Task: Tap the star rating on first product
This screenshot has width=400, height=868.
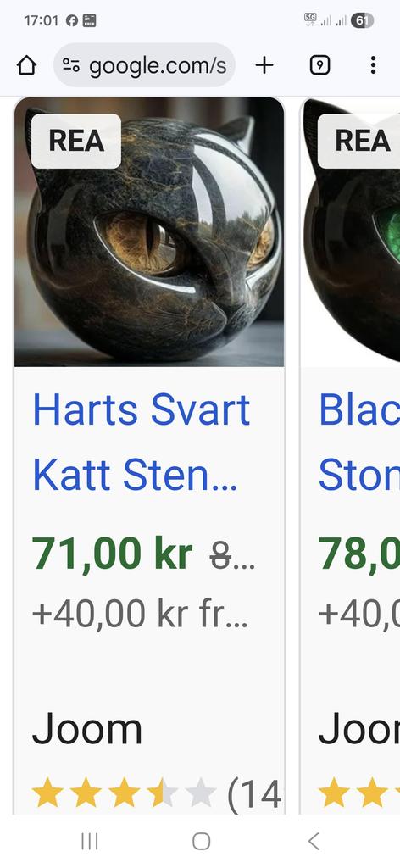Action: [x=124, y=794]
